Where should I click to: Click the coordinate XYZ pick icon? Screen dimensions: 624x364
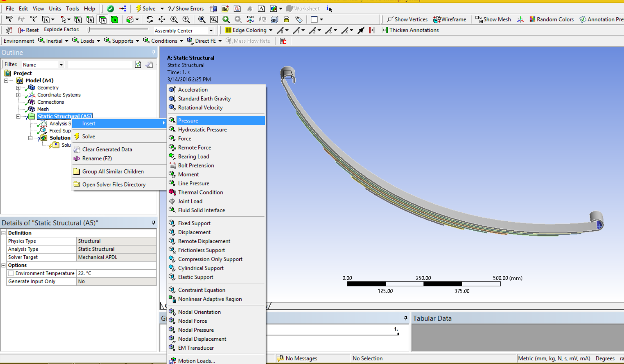33,19
